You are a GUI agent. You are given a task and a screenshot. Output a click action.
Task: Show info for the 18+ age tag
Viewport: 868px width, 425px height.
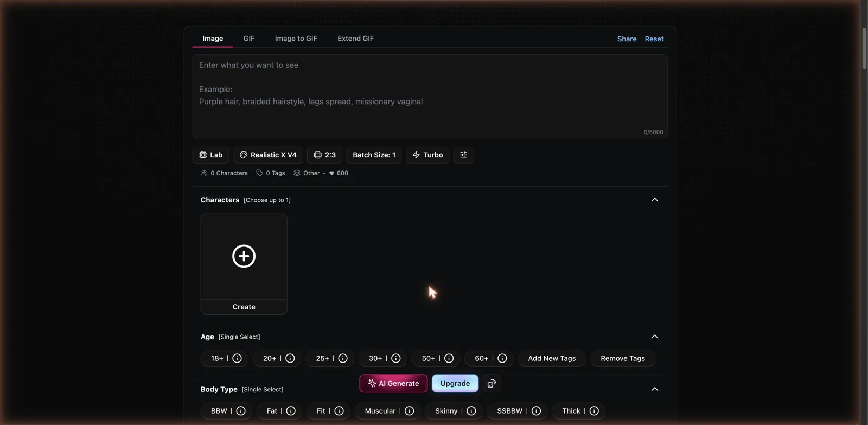(x=237, y=358)
